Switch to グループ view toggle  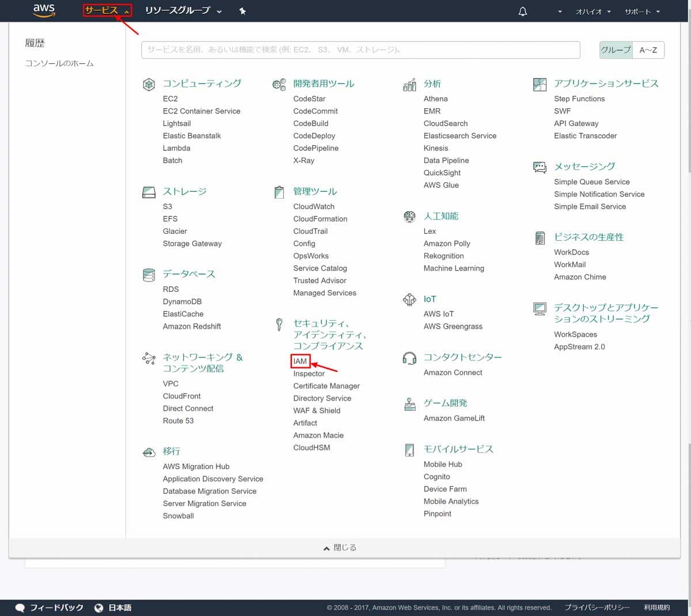tap(616, 50)
